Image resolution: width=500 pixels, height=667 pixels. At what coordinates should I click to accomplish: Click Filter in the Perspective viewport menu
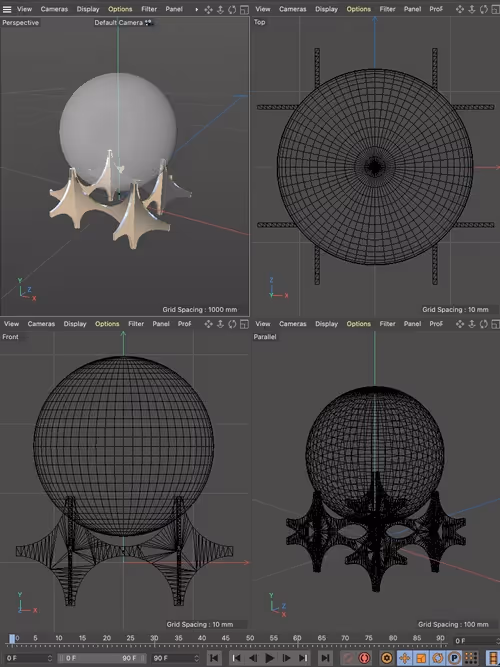click(149, 9)
